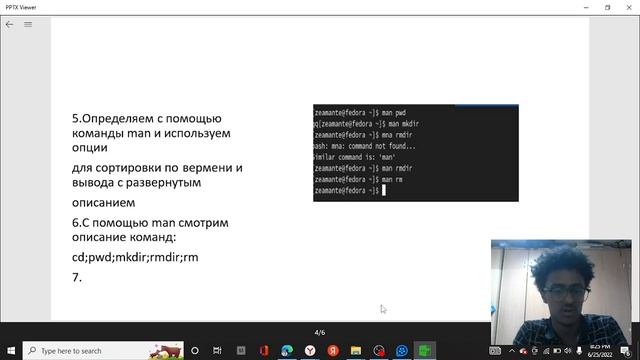640x360 pixels.
Task: Open the round red-dot recorder taskbar icon
Action: [379, 351]
